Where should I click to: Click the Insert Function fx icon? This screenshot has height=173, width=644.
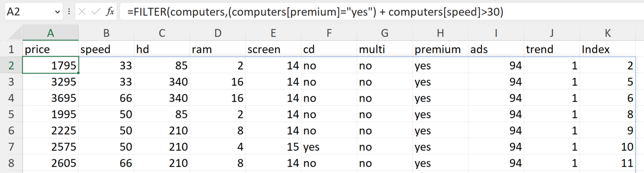pos(110,12)
